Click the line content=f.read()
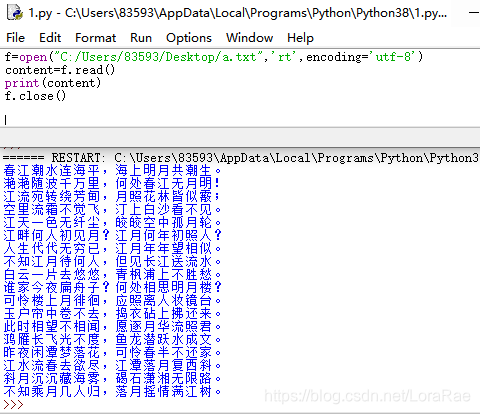Viewport: 480px width, 414px height. (60, 70)
